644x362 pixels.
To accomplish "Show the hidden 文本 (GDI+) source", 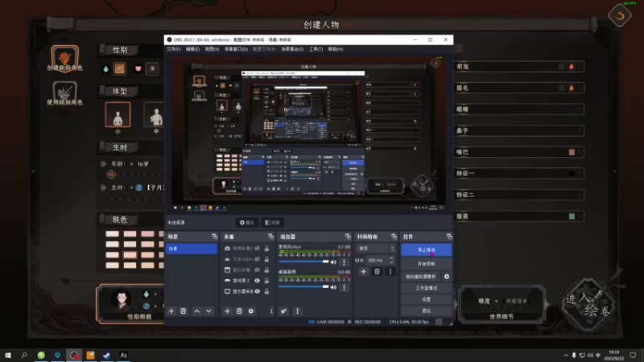I will coord(257,259).
